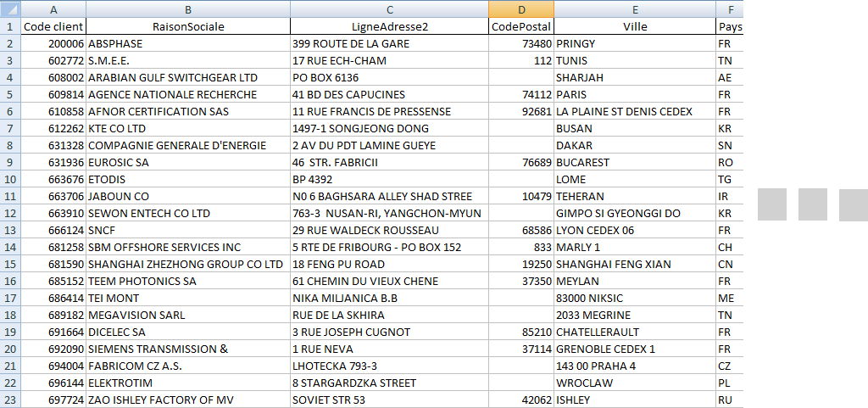Image resolution: width=868 pixels, height=408 pixels.
Task: Click the middle gray square
Action: pos(812,204)
